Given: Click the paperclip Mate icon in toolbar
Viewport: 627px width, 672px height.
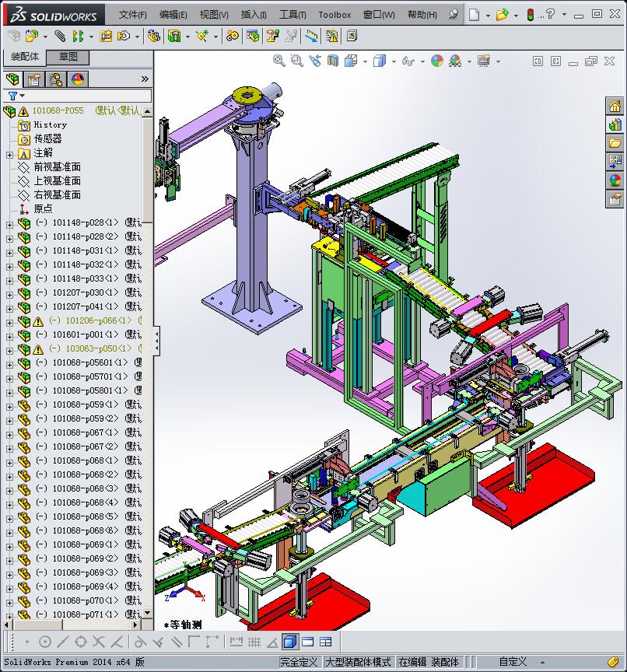Looking at the screenshot, I should click(x=60, y=37).
